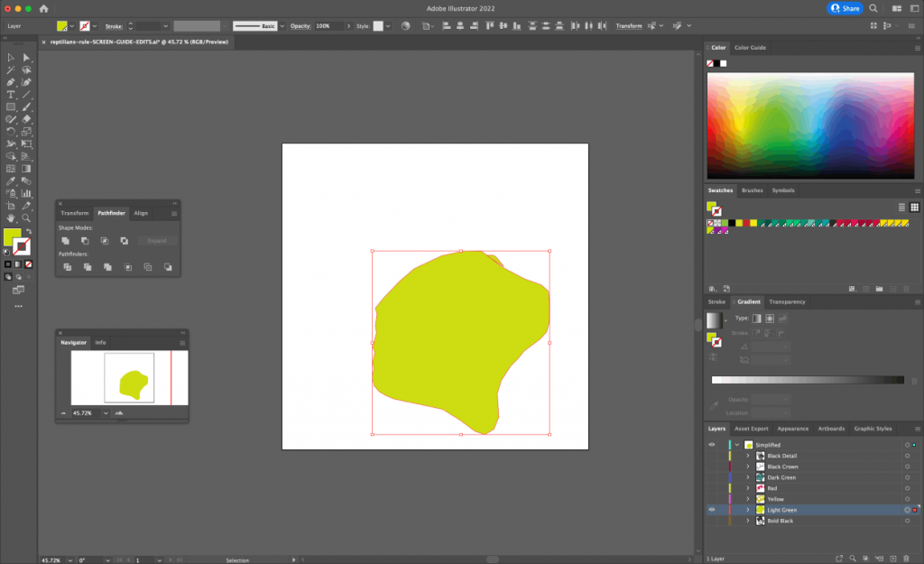Switch to the Color Guide tab
This screenshot has height=564, width=924.
(x=750, y=47)
